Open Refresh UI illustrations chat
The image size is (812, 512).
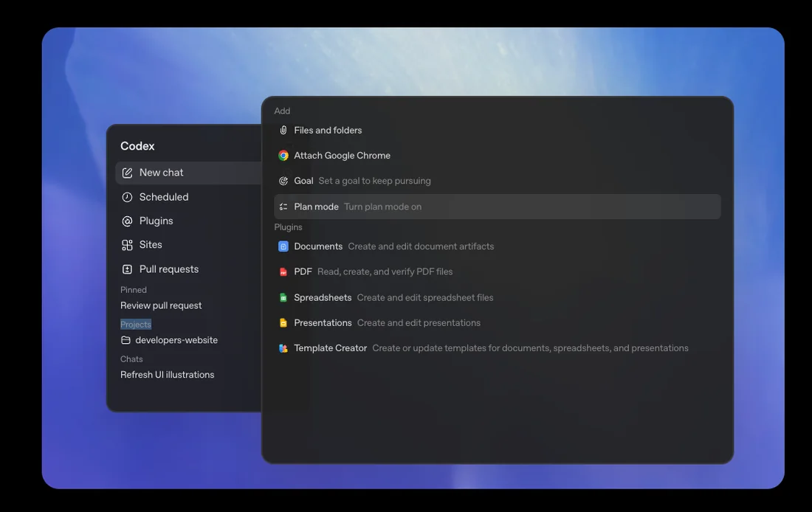coord(168,375)
